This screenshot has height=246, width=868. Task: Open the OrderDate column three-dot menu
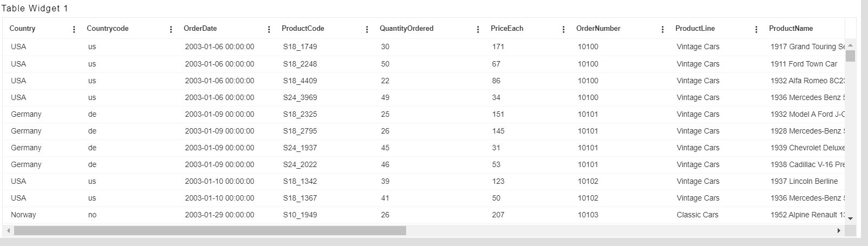[269, 29]
